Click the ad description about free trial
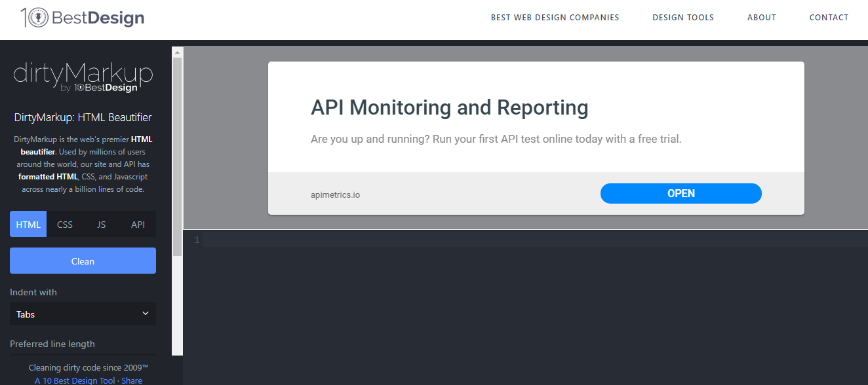868x385 pixels. [x=496, y=139]
